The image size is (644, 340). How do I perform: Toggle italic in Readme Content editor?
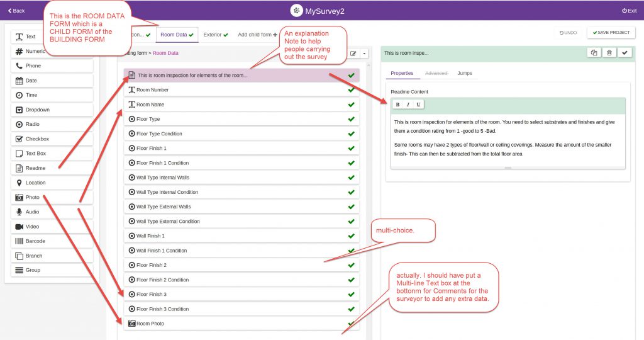(x=407, y=105)
